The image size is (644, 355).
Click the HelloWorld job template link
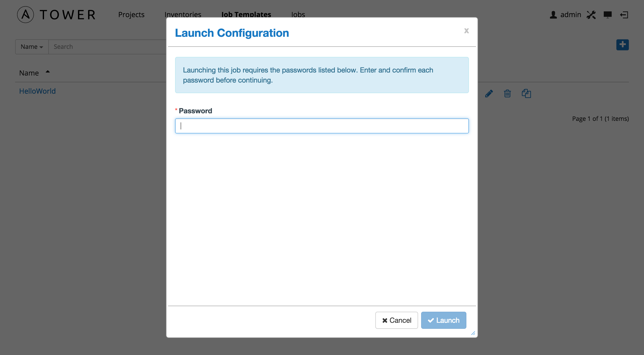click(x=37, y=91)
